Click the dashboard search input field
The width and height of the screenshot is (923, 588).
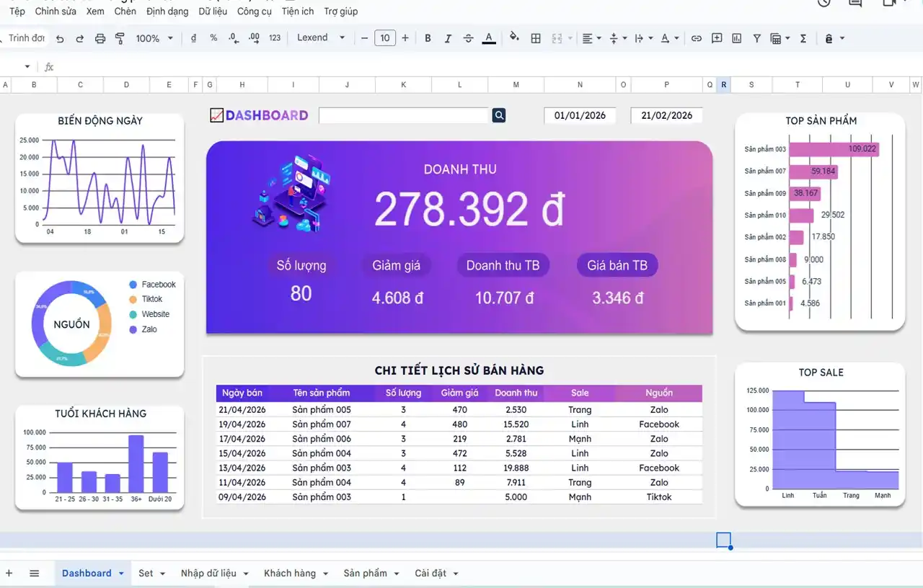404,115
